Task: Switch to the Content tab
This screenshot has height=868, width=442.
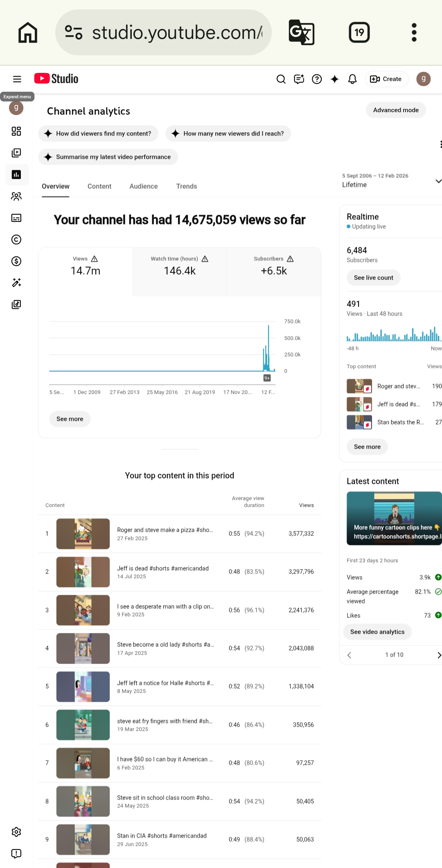Action: 99,186
